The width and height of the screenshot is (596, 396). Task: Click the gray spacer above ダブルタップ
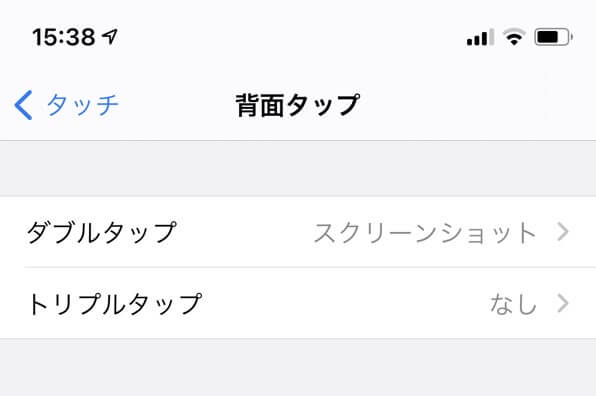298,168
